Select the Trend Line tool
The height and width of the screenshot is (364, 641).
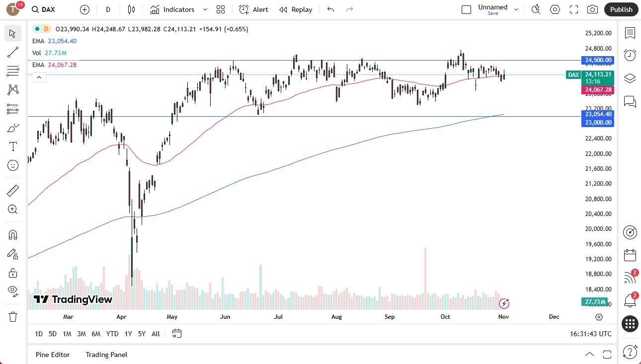12,52
